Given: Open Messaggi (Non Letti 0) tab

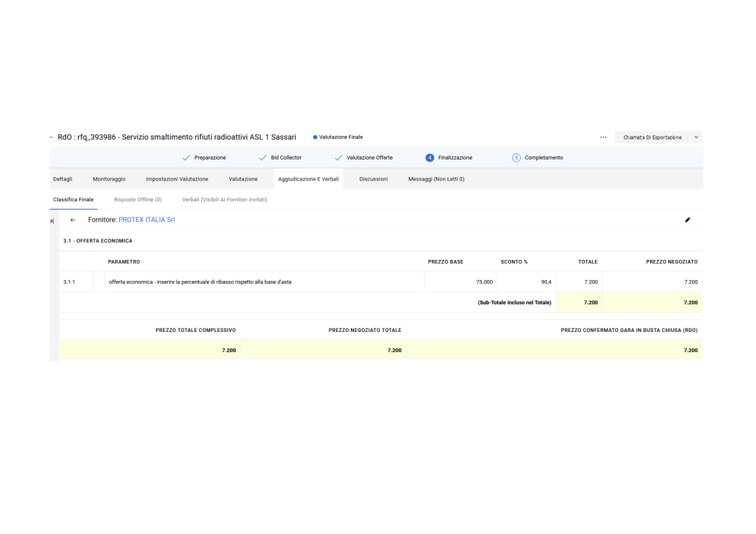Looking at the screenshot, I should (436, 179).
